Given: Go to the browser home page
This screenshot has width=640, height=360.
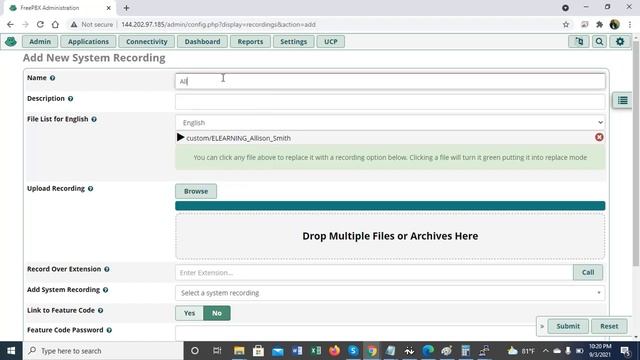Looking at the screenshot, I should [x=55, y=24].
